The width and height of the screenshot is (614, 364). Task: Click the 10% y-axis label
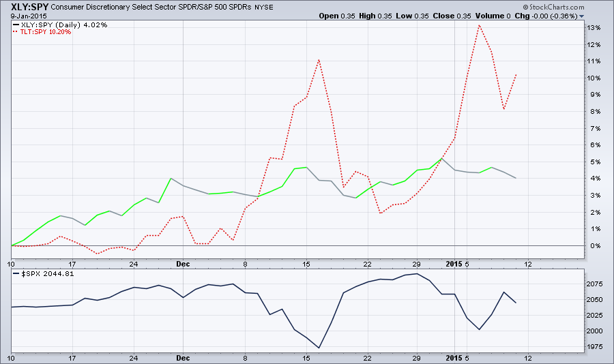point(594,78)
